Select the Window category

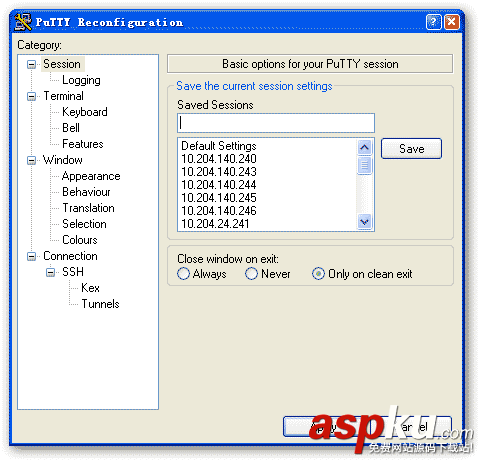click(x=63, y=160)
